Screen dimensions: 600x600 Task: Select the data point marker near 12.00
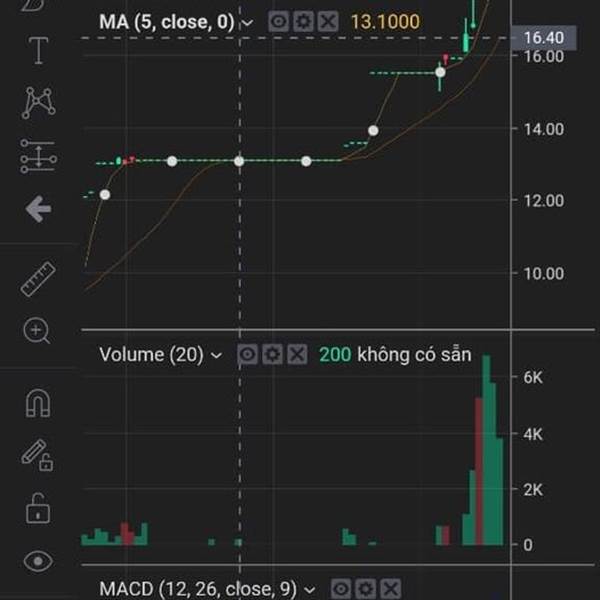pos(105,195)
